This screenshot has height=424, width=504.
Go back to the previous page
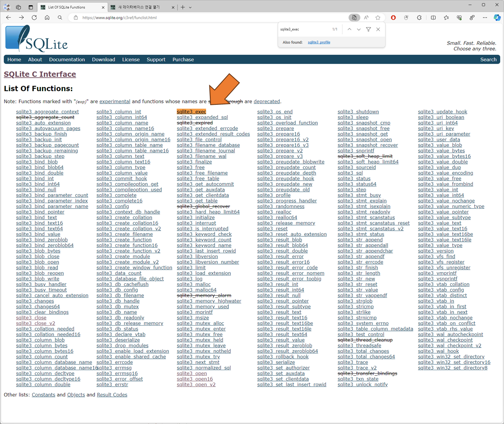[8, 18]
